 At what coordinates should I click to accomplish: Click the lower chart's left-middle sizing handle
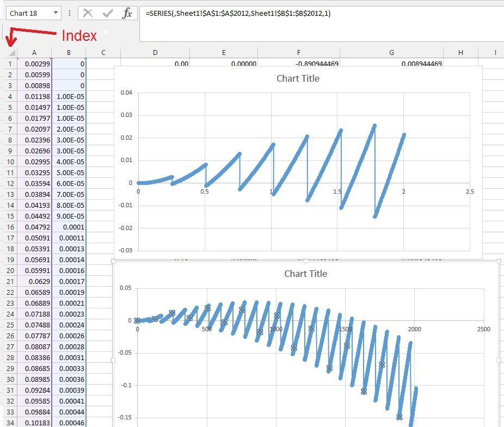113,360
